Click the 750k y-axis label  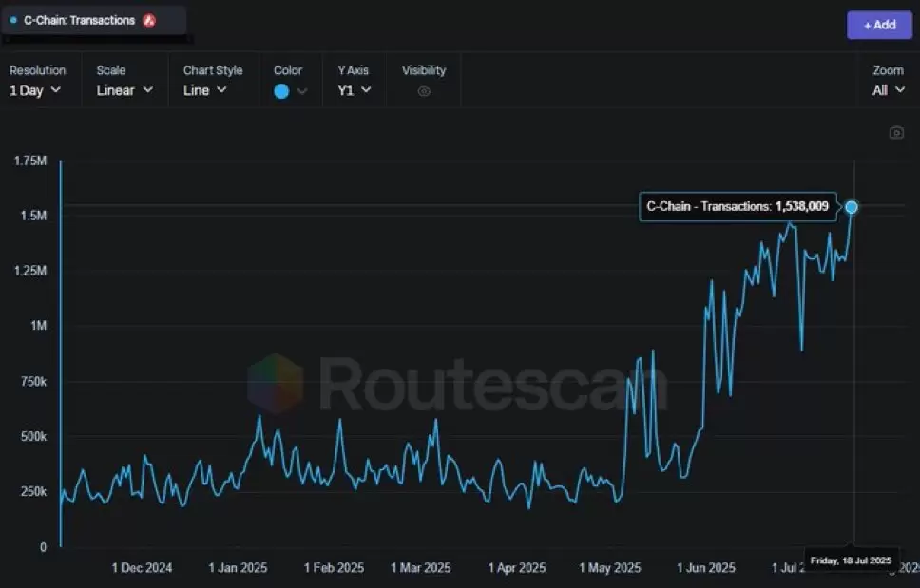click(x=33, y=382)
